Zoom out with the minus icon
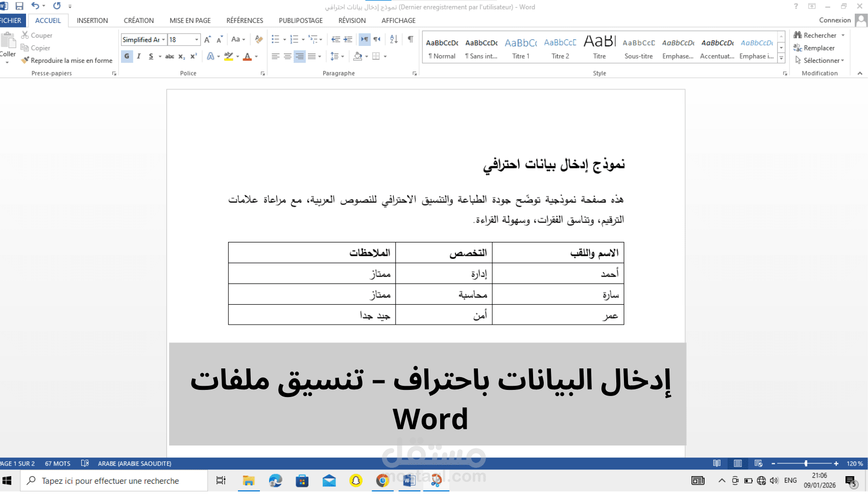 (773, 463)
